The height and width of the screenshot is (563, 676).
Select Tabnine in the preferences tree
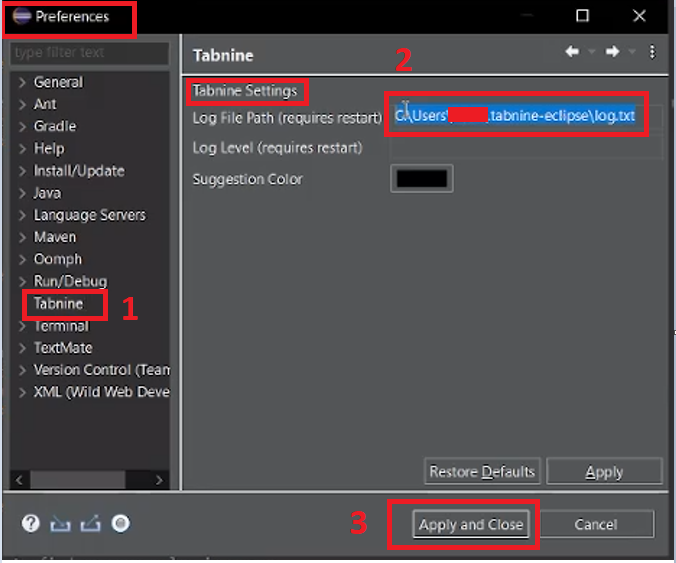pos(58,303)
